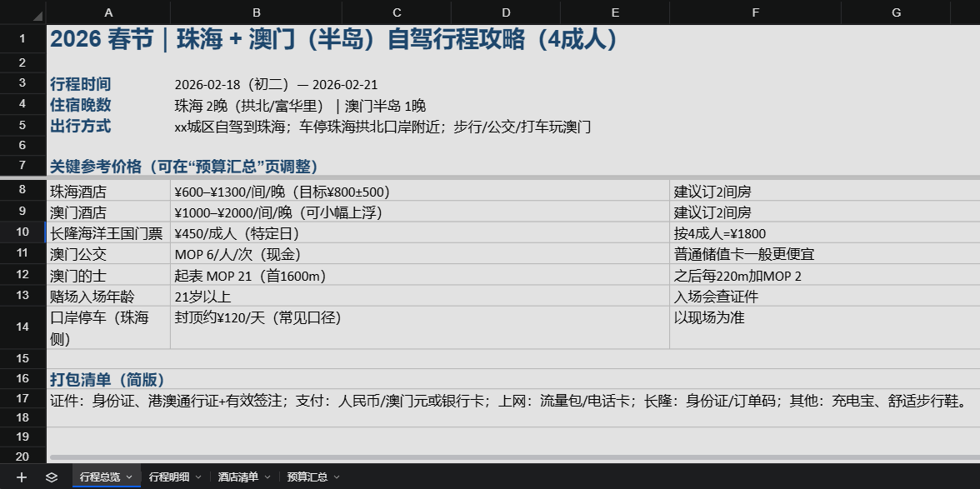Click the select-all corner box
Screen dimensions: 980x489
pos(22,12)
